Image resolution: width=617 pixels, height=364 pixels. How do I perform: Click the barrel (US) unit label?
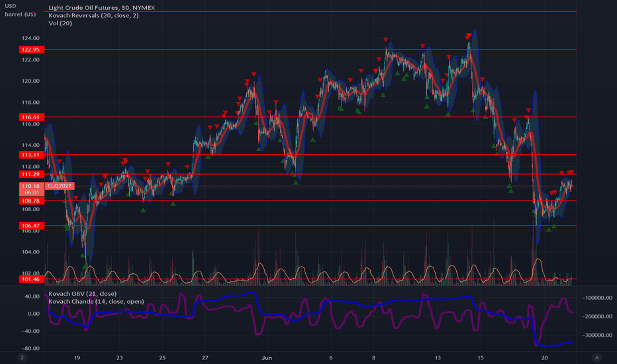coord(20,14)
